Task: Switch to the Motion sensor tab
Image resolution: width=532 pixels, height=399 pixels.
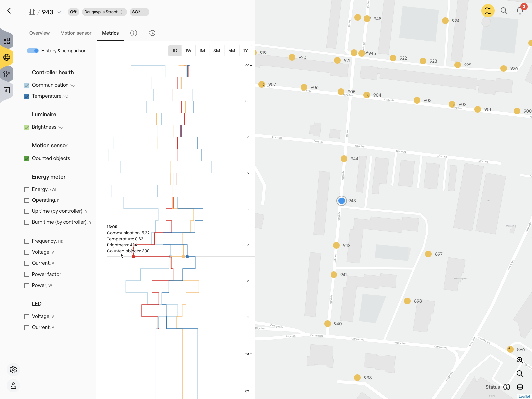Action: (x=76, y=33)
